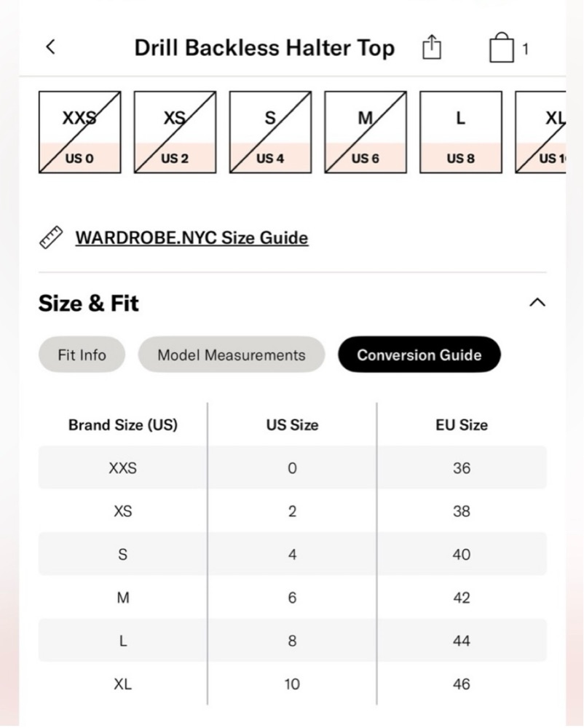Select the L US 8 size
The width and height of the screenshot is (584, 728).
pos(460,132)
